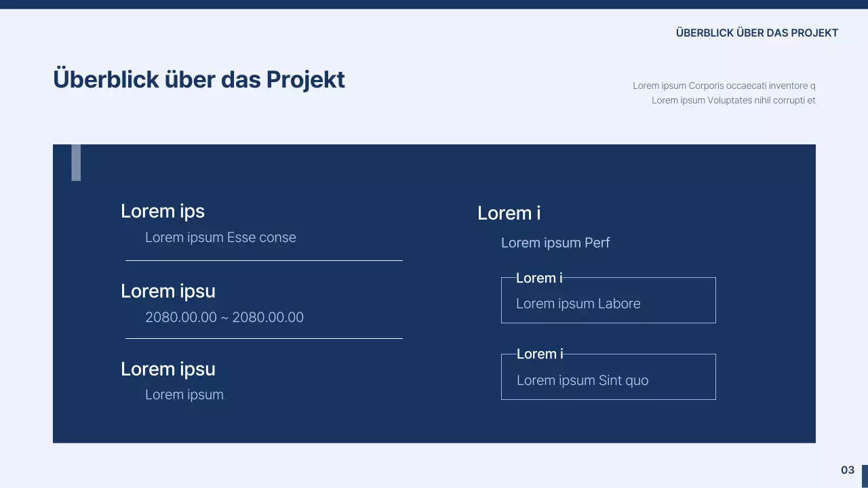Click the page number 03

click(x=848, y=470)
